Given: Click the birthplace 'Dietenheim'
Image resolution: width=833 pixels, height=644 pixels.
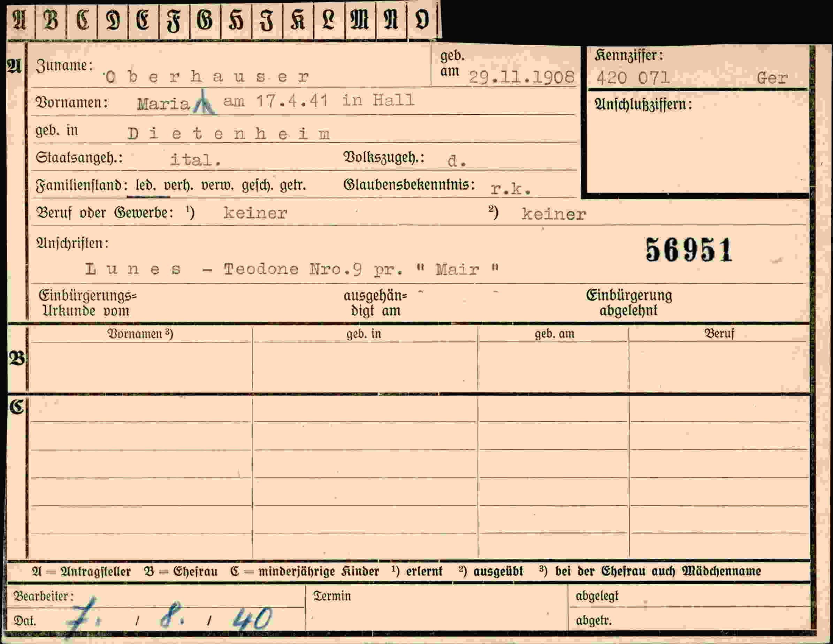Looking at the screenshot, I should click(229, 134).
